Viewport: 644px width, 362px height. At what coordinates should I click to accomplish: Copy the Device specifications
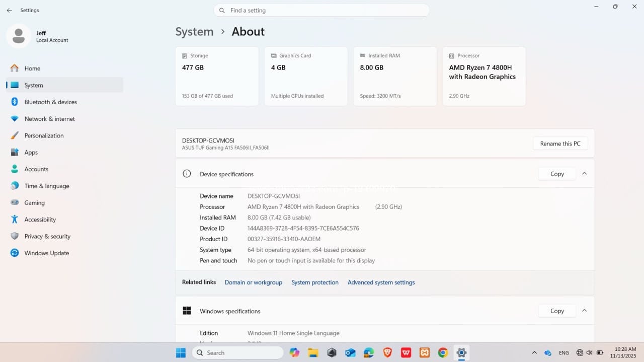557,174
